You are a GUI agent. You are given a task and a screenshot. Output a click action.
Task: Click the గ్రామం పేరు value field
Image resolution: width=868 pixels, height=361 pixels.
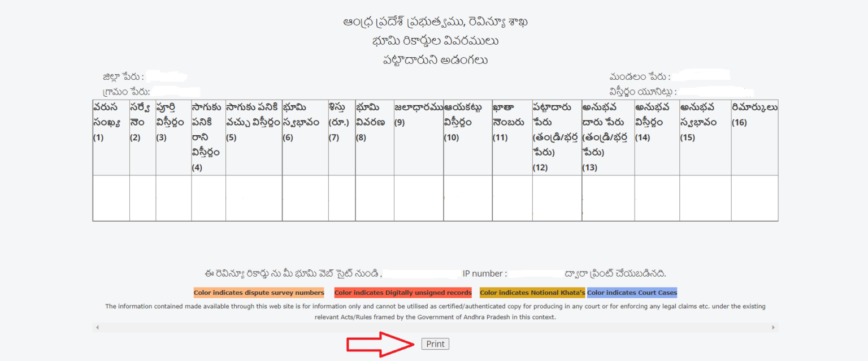coord(175,91)
